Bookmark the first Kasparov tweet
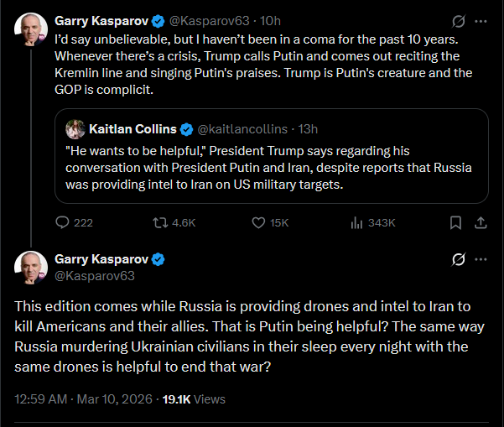The height and width of the screenshot is (427, 504). pyautogui.click(x=455, y=222)
